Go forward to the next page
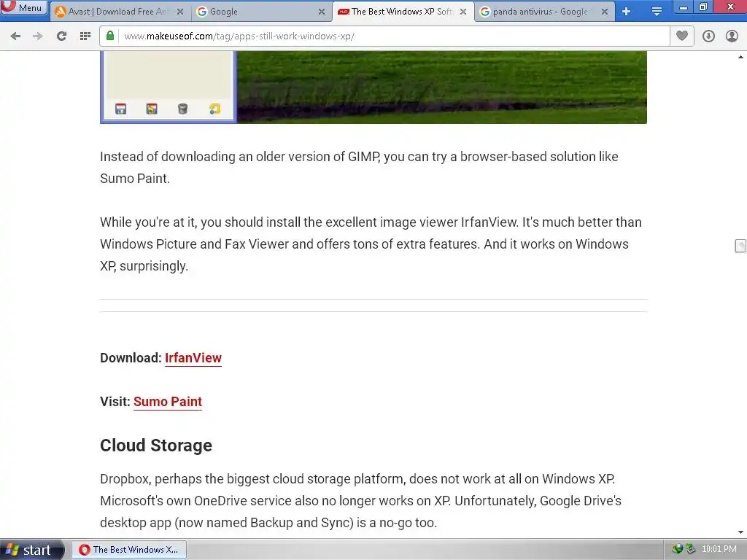 38,36
